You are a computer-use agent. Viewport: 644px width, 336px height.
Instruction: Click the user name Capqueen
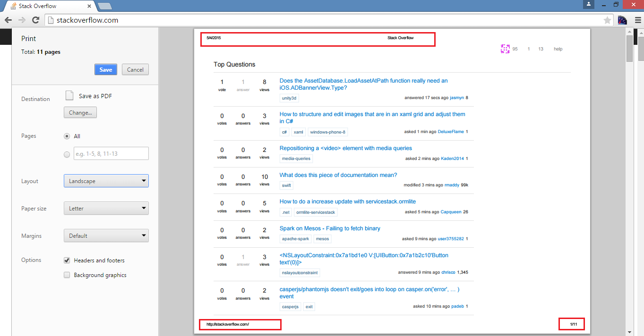(451, 212)
